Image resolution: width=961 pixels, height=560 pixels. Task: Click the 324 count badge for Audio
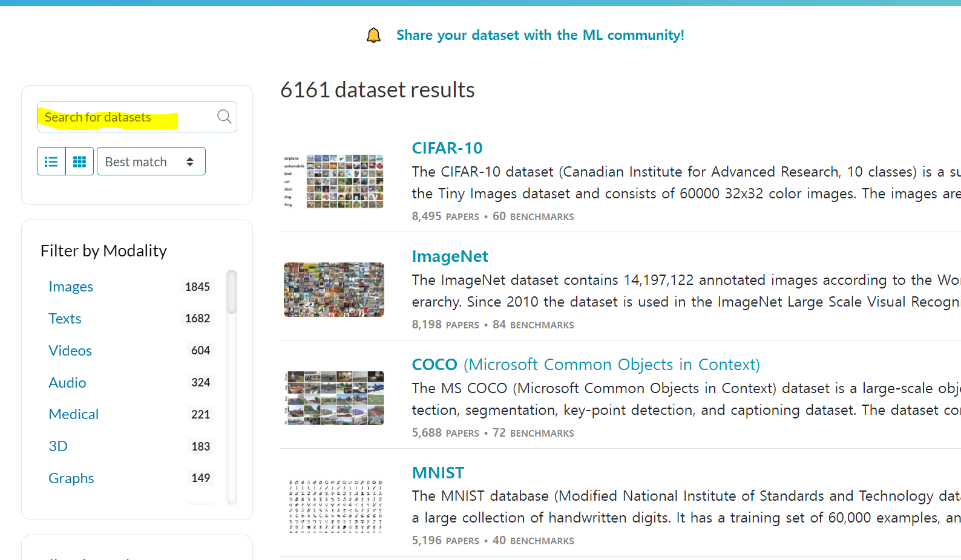tap(200, 383)
